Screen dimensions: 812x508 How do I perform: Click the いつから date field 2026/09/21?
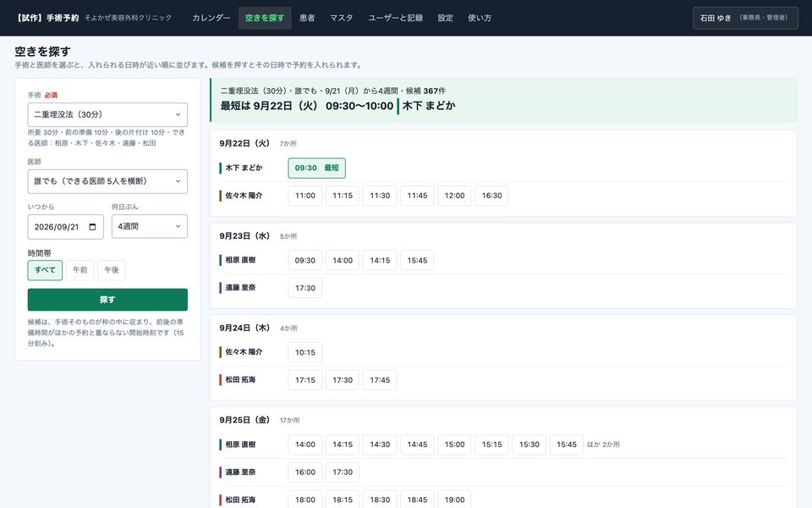click(x=66, y=227)
